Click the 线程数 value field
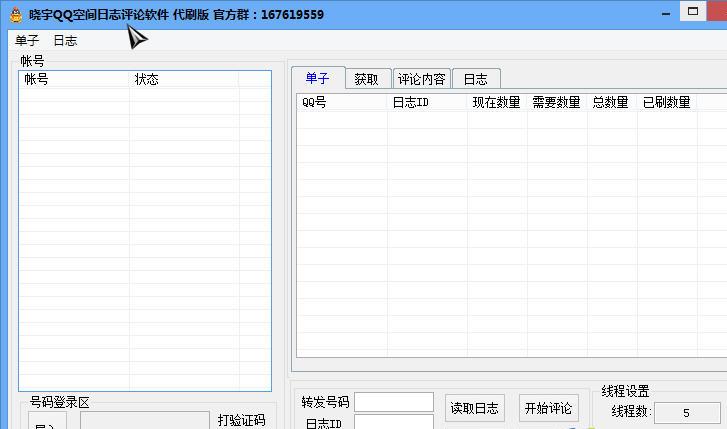The width and height of the screenshot is (727, 429). click(x=686, y=412)
